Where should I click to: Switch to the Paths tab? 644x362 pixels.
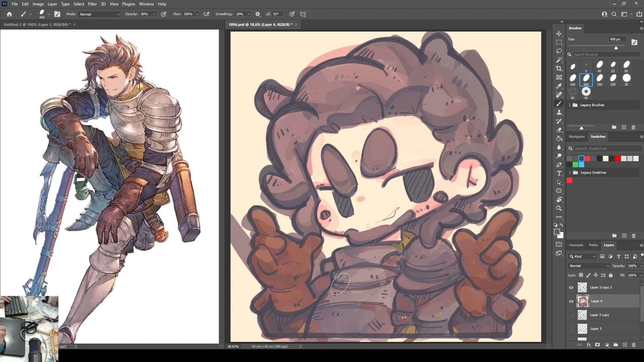593,245
